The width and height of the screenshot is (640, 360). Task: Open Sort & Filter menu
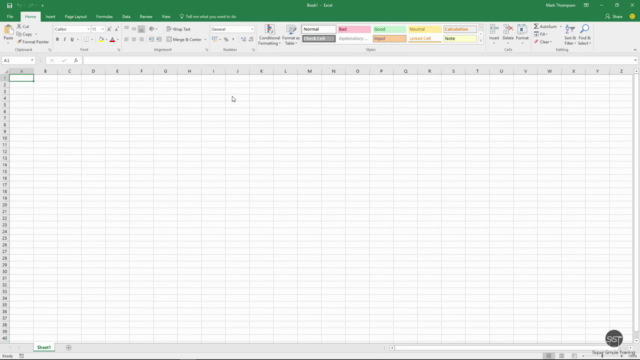[x=570, y=35]
